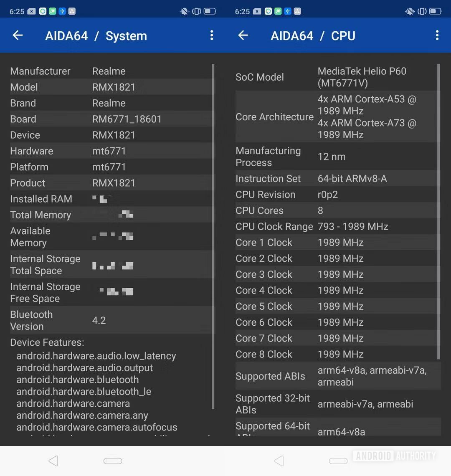Viewport: 451px width, 476px height.
Task: Open the three-dot overflow menu on System screen
Action: click(x=212, y=35)
